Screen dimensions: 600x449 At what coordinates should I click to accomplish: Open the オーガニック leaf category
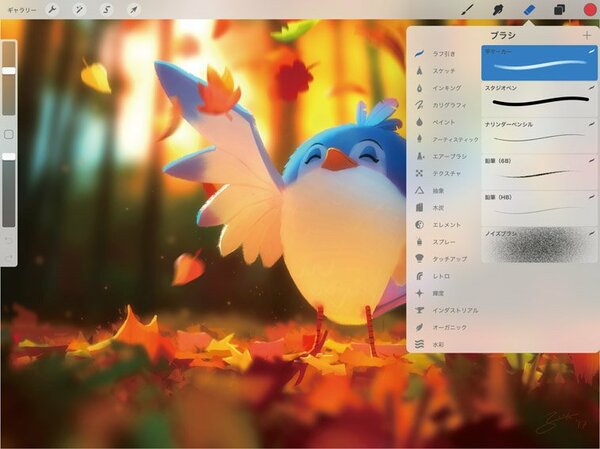[x=441, y=328]
